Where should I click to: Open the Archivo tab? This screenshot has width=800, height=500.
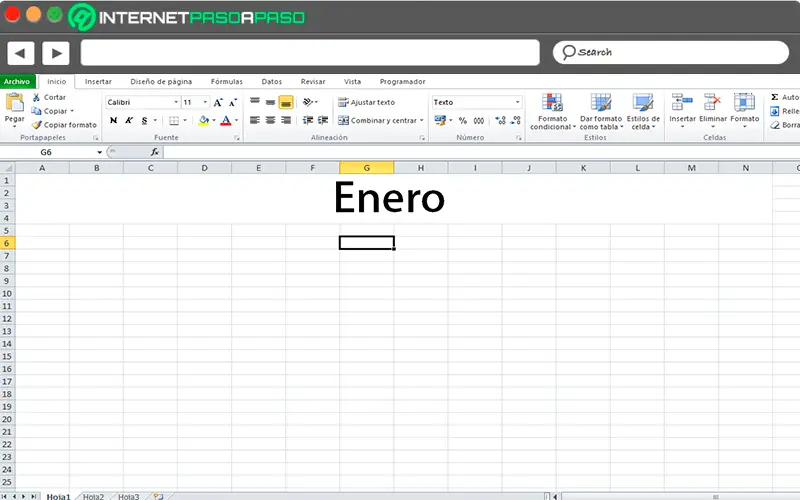tap(17, 82)
